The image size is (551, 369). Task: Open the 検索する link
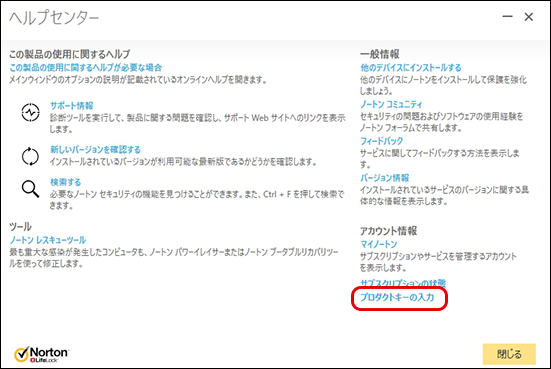[65, 182]
